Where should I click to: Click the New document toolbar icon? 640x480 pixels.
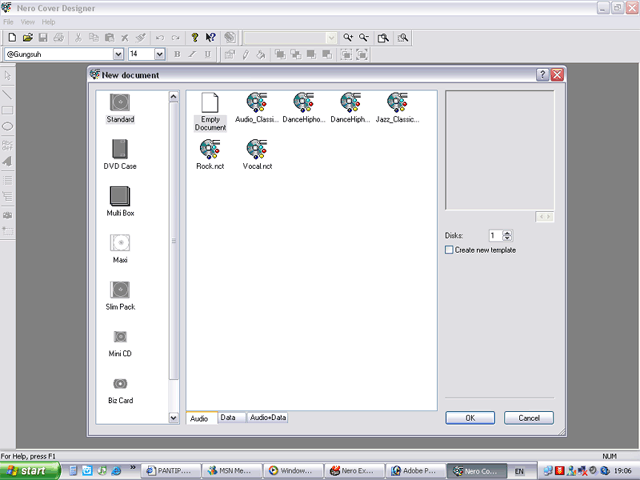coord(12,38)
